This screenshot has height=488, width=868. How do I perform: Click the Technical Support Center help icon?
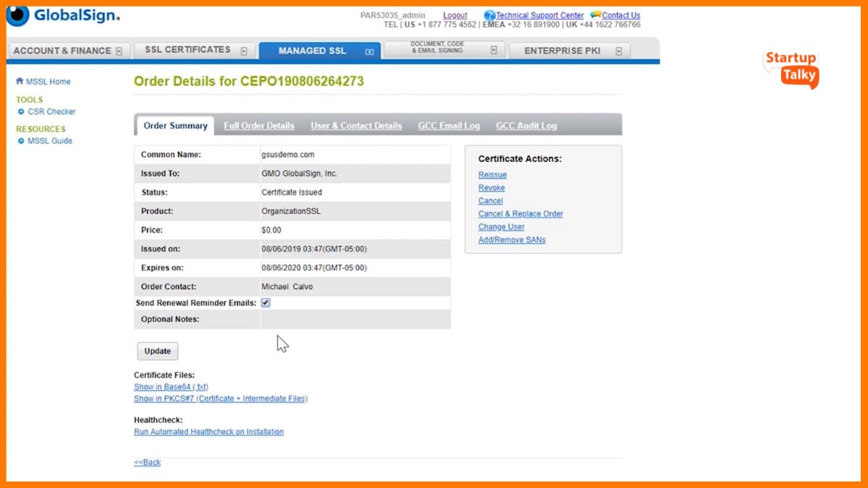[490, 15]
